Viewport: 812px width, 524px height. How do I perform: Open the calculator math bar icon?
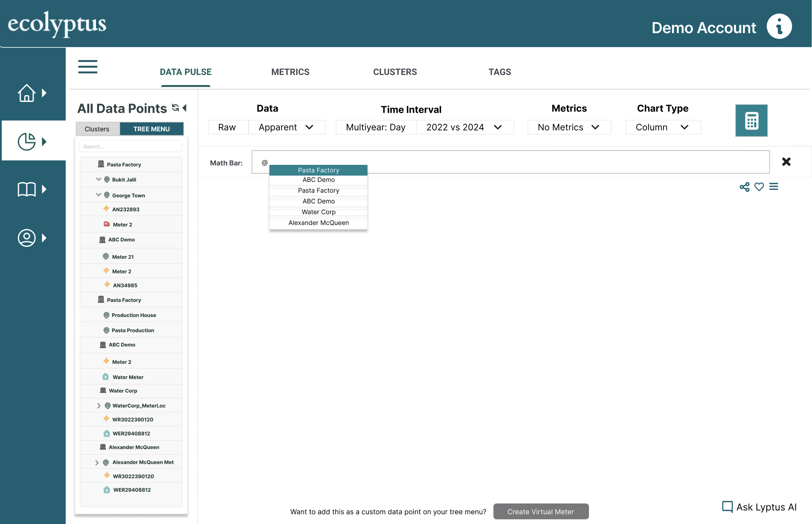pyautogui.click(x=751, y=121)
